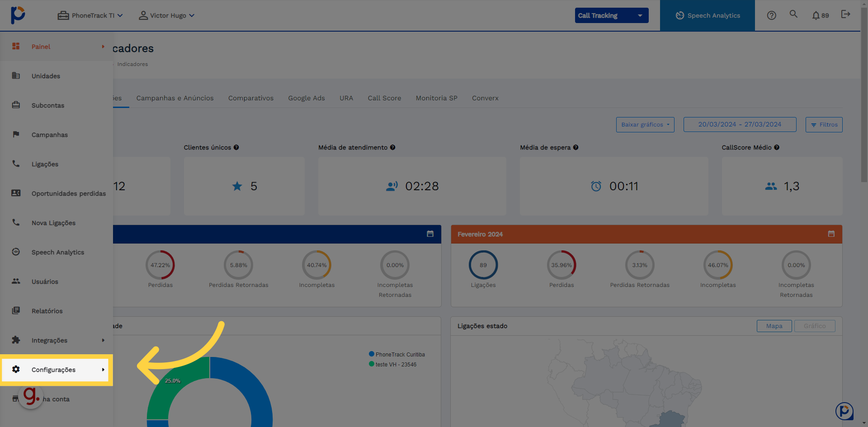Image resolution: width=868 pixels, height=427 pixels.
Task: Open the Painel dashboard icon in sidebar
Action: [16, 46]
